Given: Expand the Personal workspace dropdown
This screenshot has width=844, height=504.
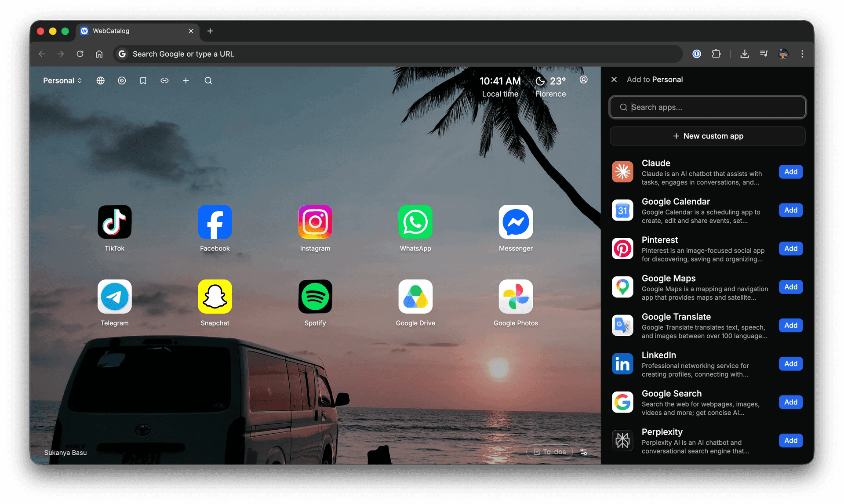Looking at the screenshot, I should 62,80.
